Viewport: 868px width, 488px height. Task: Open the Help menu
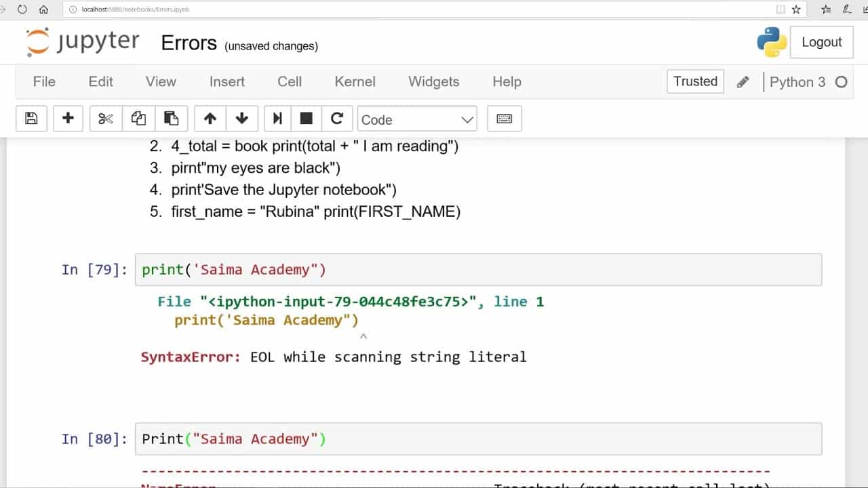pos(507,81)
